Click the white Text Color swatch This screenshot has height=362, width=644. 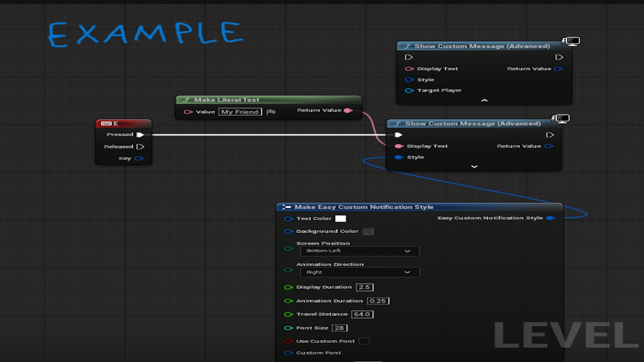point(341,219)
